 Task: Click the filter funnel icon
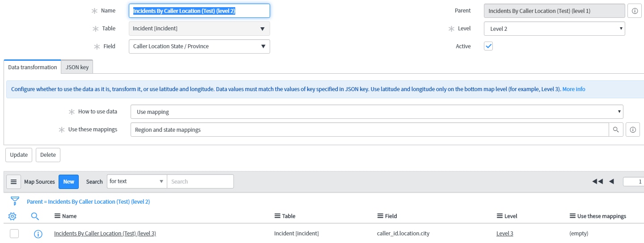14,201
